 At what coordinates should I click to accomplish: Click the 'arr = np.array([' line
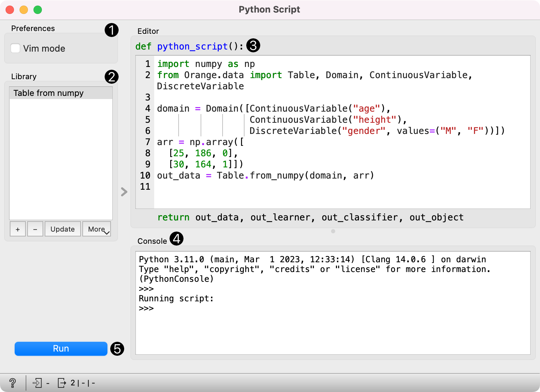point(201,142)
